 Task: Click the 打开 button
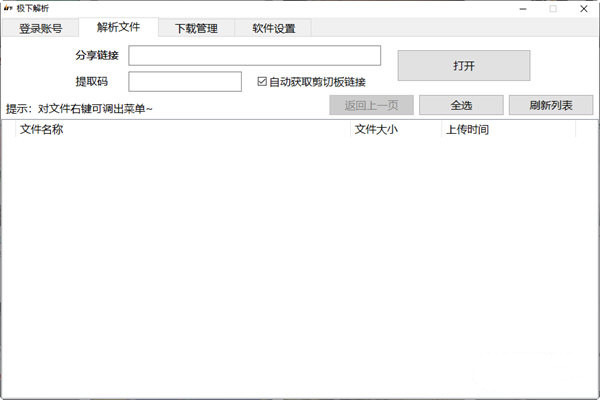[x=464, y=65]
